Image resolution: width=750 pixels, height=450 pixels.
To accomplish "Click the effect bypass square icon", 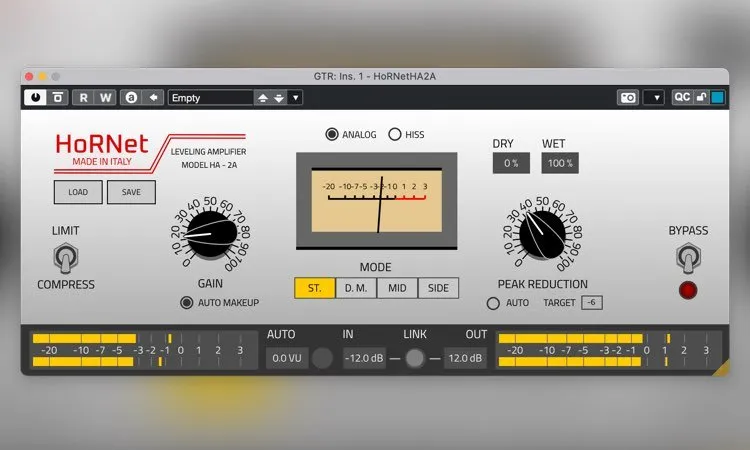I will 58,98.
